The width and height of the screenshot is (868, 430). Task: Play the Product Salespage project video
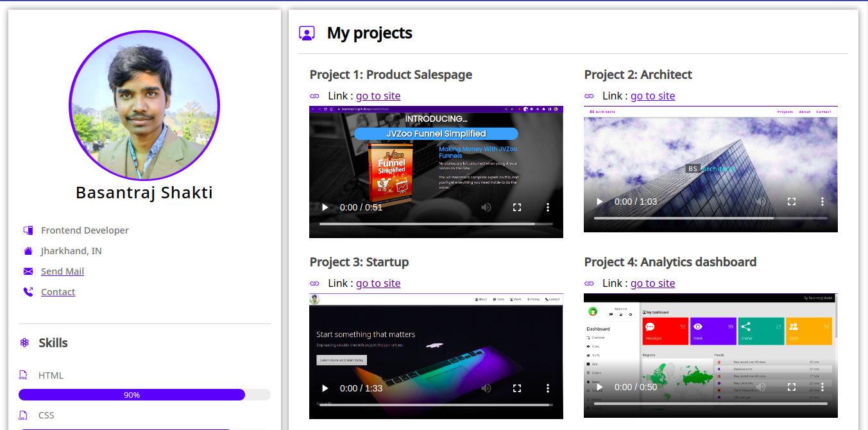click(x=325, y=207)
